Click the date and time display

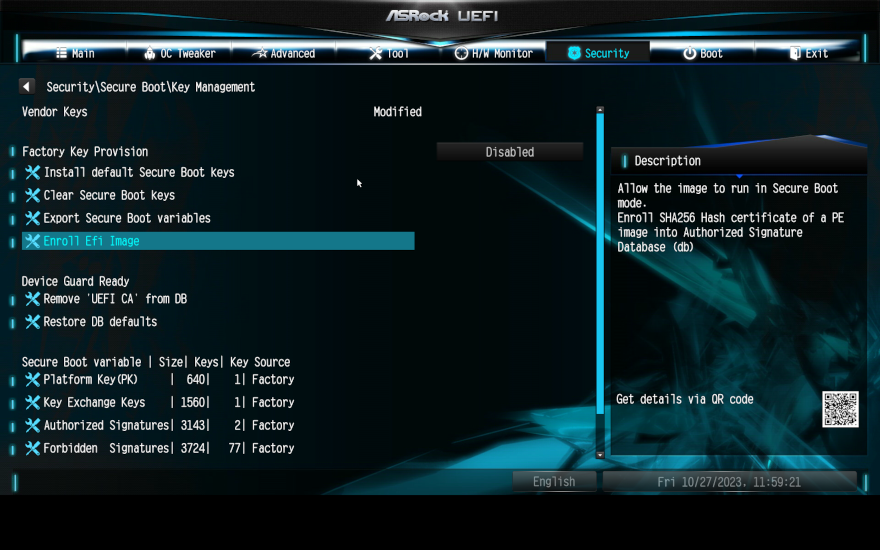[729, 482]
